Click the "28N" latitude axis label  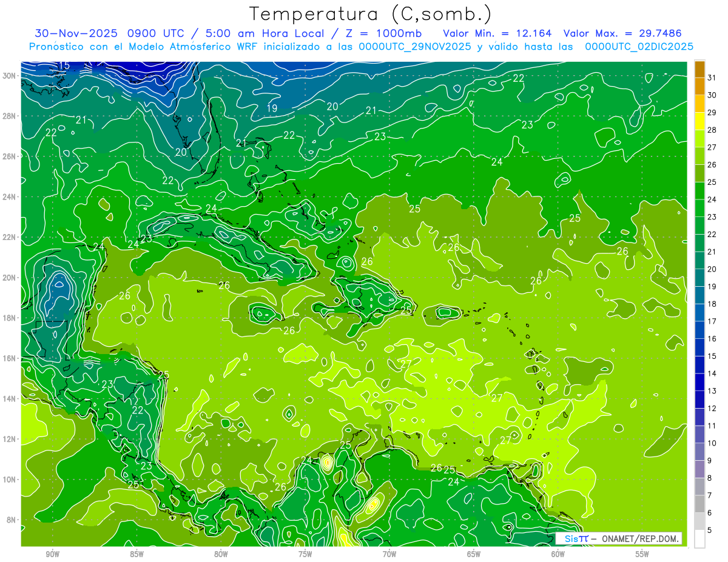pyautogui.click(x=10, y=116)
